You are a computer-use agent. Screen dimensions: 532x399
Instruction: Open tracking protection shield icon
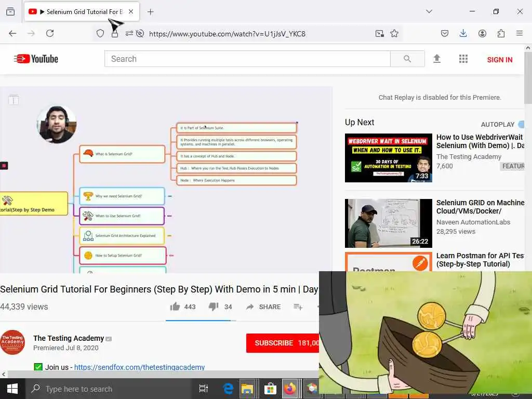[x=100, y=33]
